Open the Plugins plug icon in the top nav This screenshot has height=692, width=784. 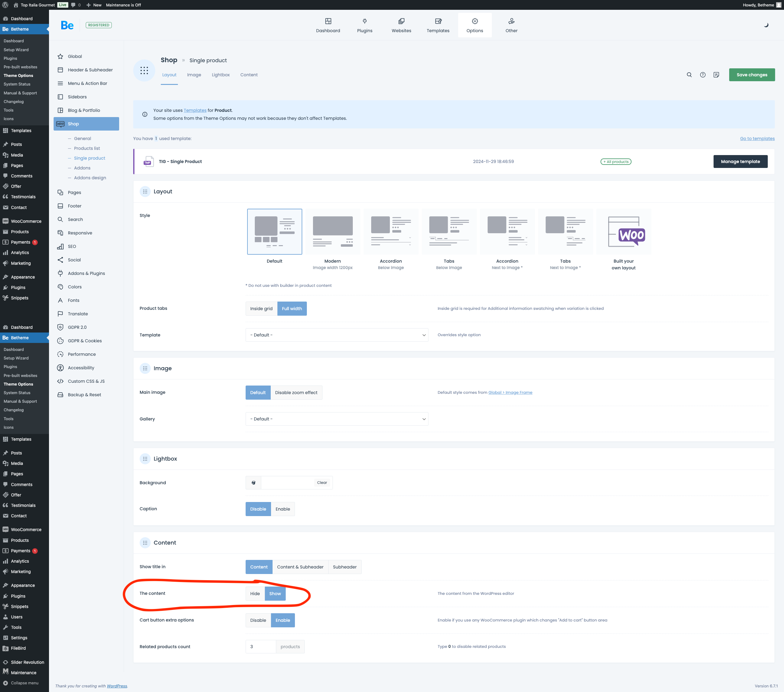364,21
